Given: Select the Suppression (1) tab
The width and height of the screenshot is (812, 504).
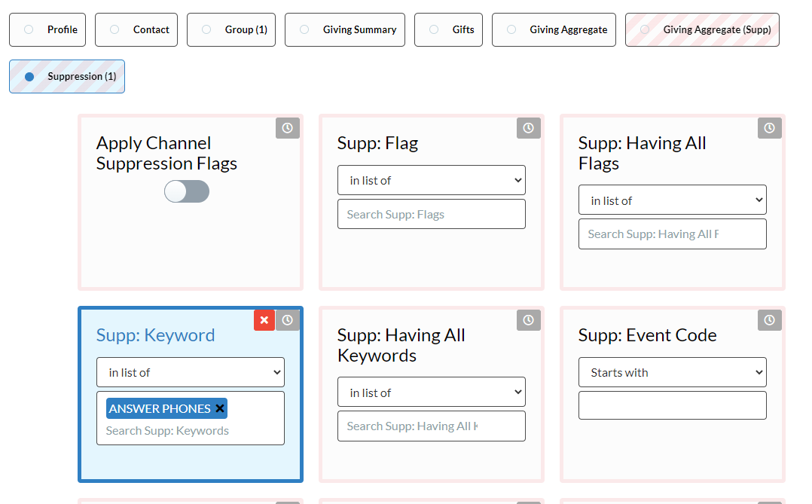Looking at the screenshot, I should [67, 76].
